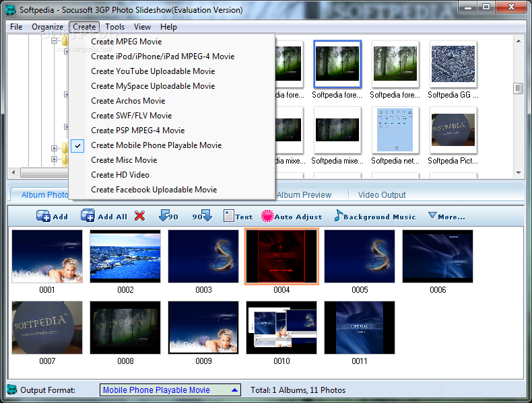Screen dimensions: 532x403
Task: Open the Organize menu
Action: [x=48, y=27]
